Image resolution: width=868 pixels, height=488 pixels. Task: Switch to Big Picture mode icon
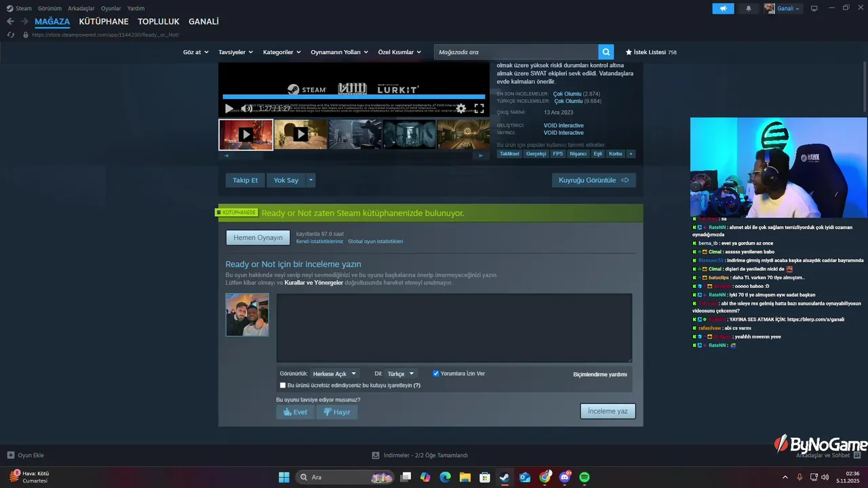click(x=814, y=8)
